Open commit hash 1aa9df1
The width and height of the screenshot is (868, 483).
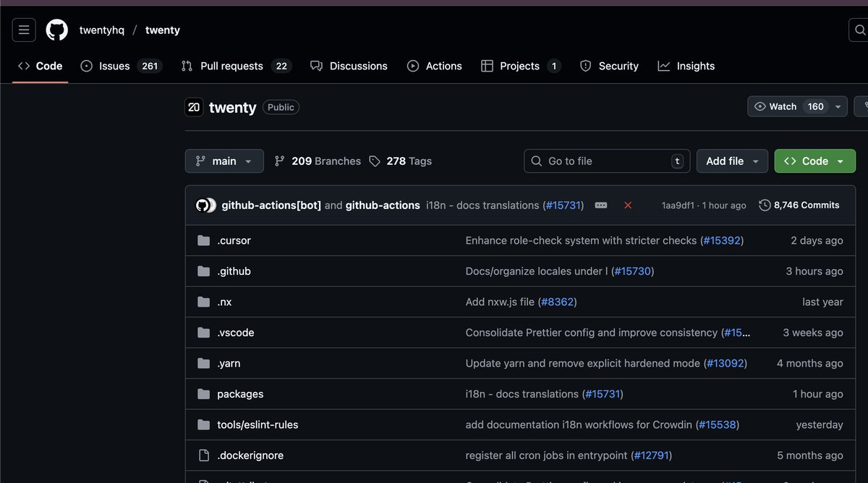pos(678,205)
